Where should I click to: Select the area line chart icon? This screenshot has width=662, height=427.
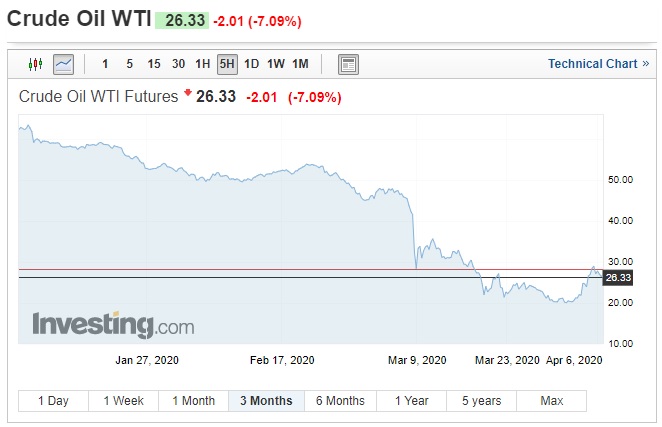tap(63, 64)
